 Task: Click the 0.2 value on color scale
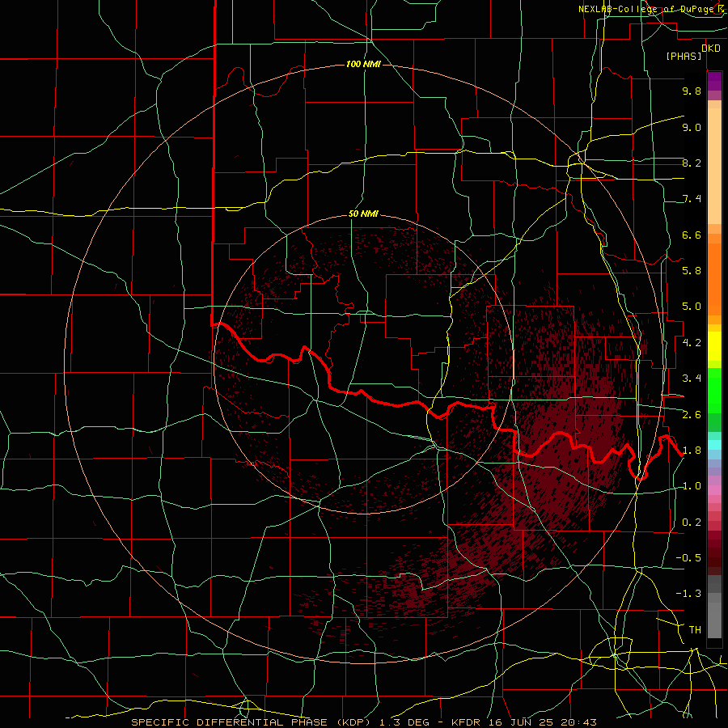click(x=692, y=523)
